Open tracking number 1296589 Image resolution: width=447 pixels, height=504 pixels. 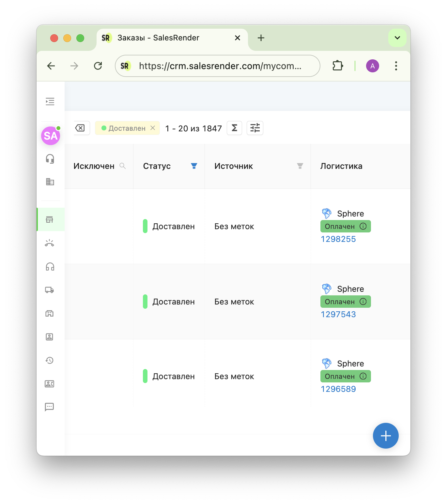(x=338, y=389)
